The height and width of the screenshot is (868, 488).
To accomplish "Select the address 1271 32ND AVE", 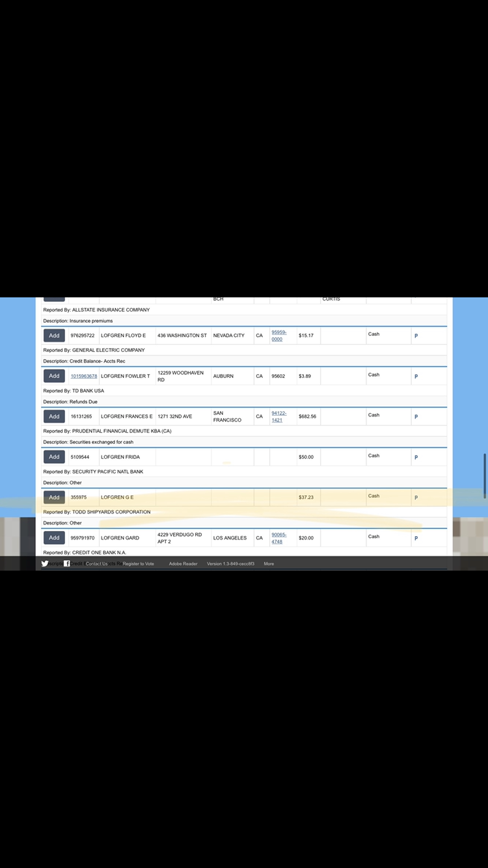I will click(175, 416).
